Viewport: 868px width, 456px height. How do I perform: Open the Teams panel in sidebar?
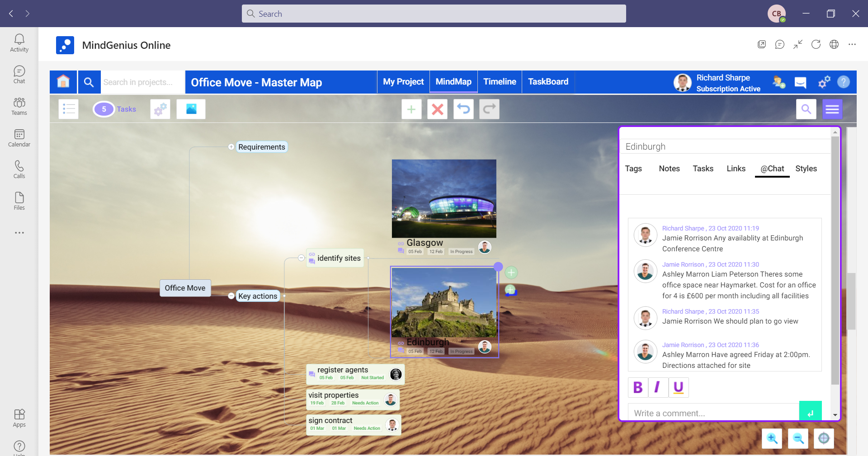[x=19, y=106]
